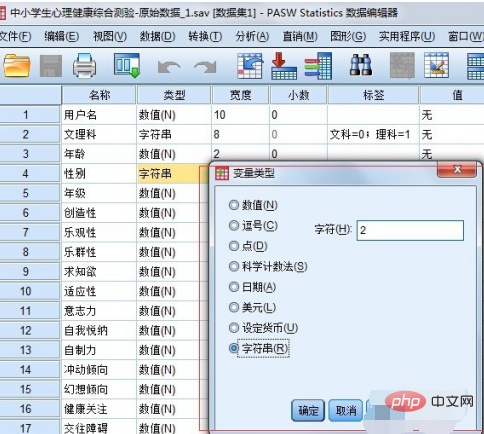Select row header number 13

pyautogui.click(x=30, y=350)
